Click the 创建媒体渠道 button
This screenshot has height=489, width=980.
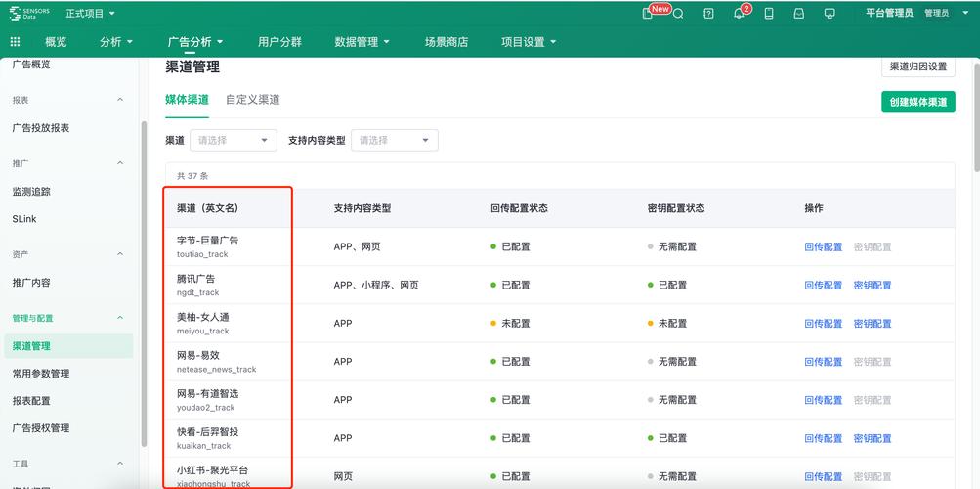[918, 102]
